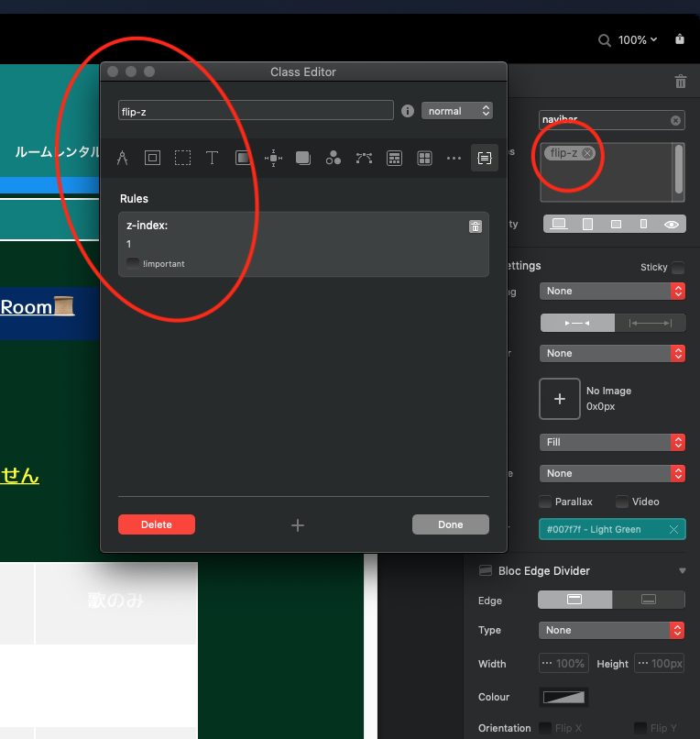Viewport: 700px width, 739px height.
Task: Open the normal state dropdown
Action: [457, 111]
